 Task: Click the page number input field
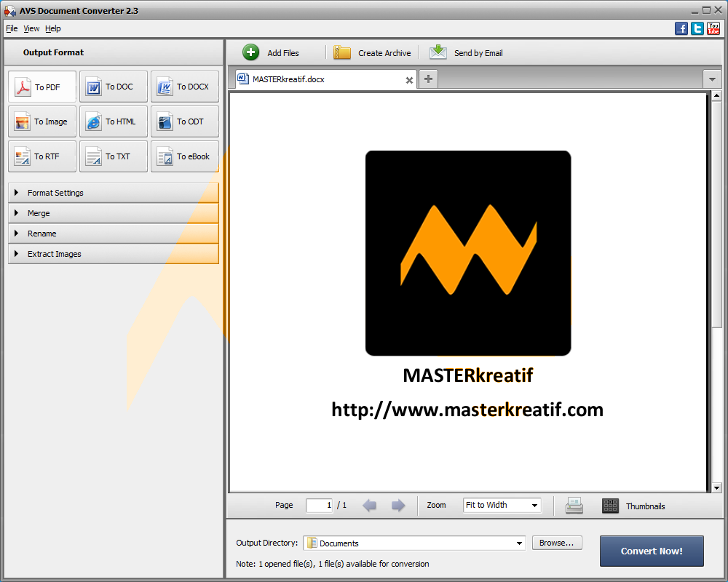[319, 506]
